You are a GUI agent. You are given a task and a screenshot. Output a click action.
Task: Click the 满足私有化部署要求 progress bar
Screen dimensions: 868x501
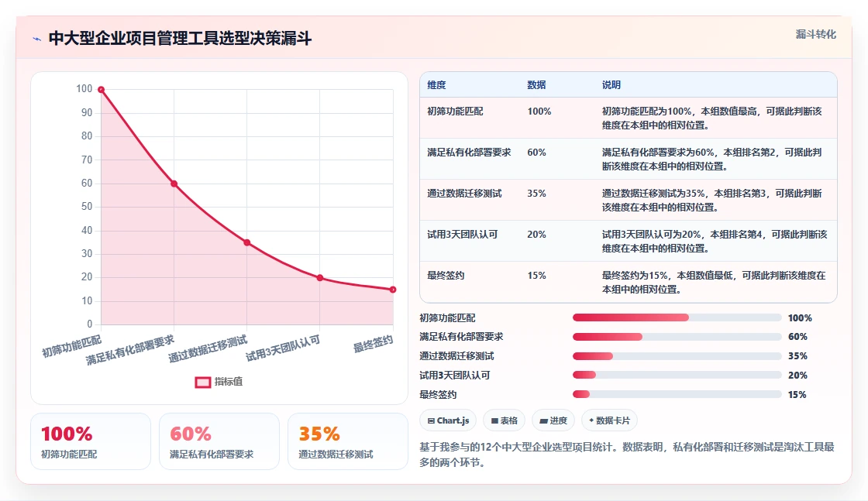pyautogui.click(x=677, y=337)
